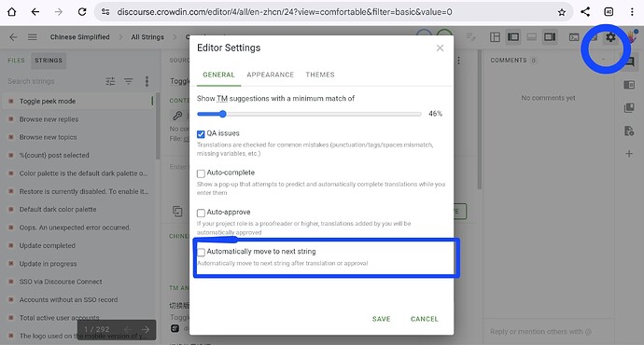Screen dimensions: 644x345
Task: Click the Chinese Simplified breadcrumb
Action: click(x=79, y=37)
